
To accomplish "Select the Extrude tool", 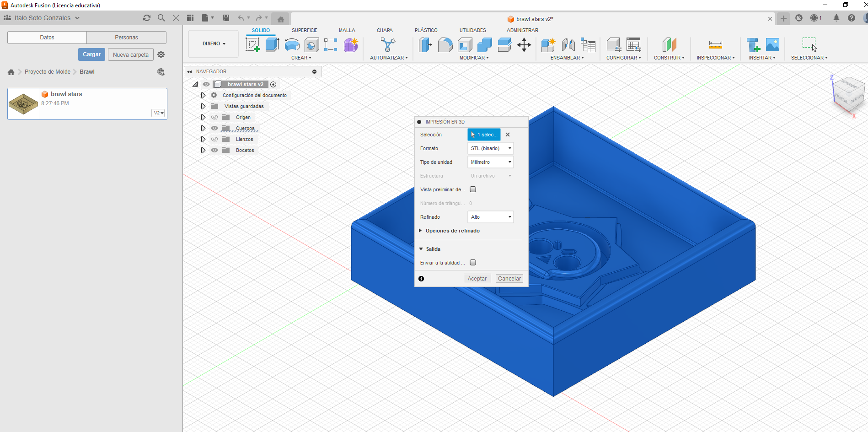I will pos(273,45).
